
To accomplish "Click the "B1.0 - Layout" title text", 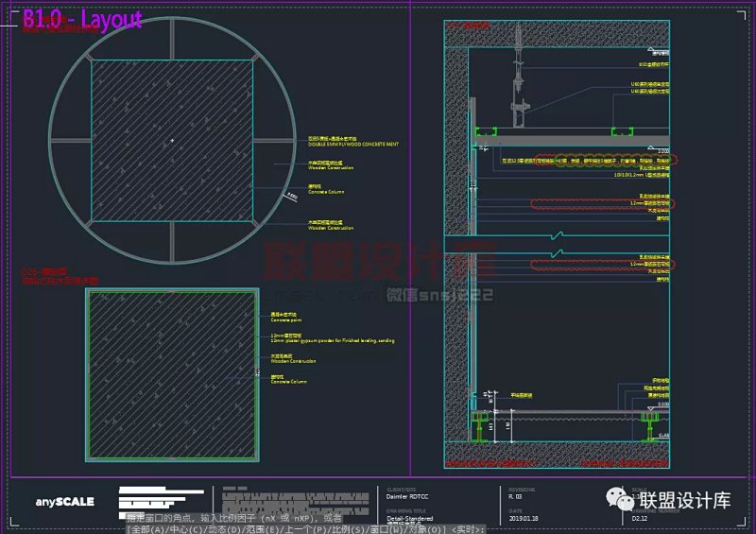I will (82, 19).
